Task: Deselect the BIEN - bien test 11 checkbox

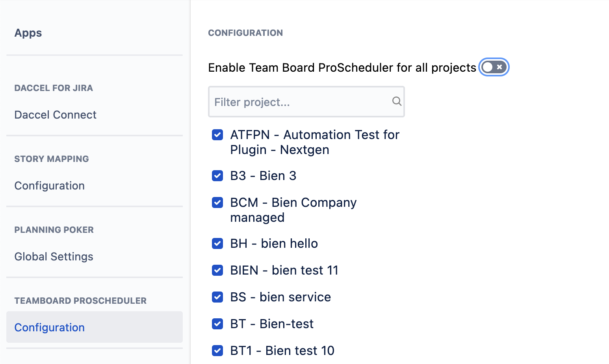Action: tap(217, 270)
